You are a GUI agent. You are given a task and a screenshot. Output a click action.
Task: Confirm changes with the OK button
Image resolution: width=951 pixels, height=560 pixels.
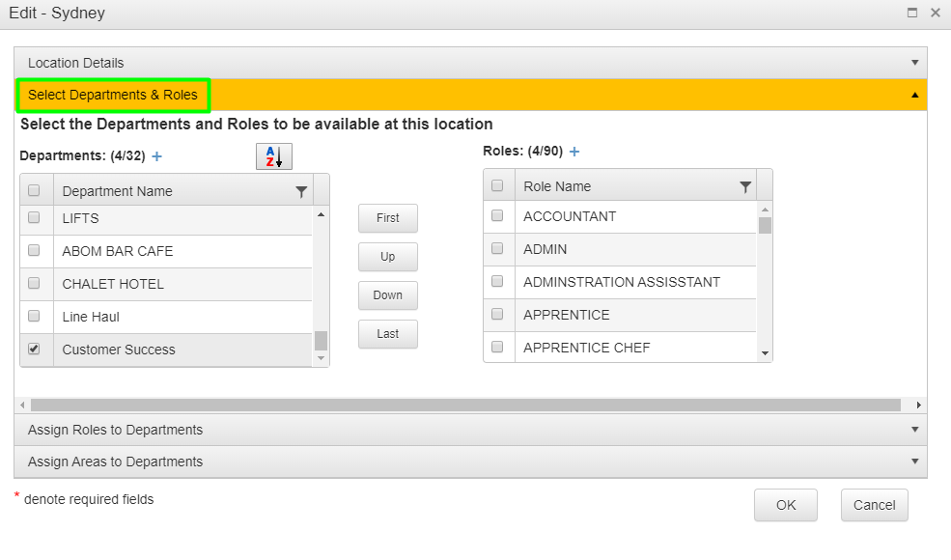(785, 504)
